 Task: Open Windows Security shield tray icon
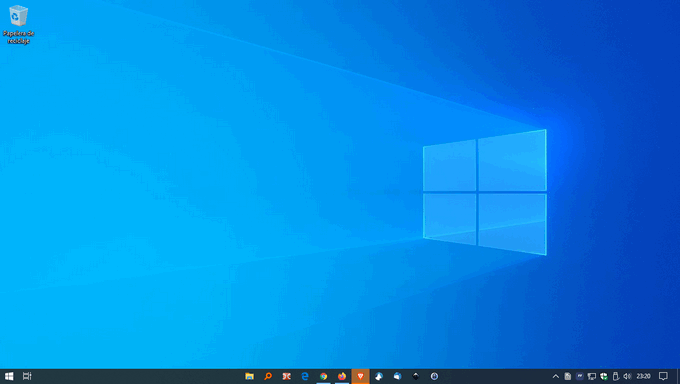point(604,376)
